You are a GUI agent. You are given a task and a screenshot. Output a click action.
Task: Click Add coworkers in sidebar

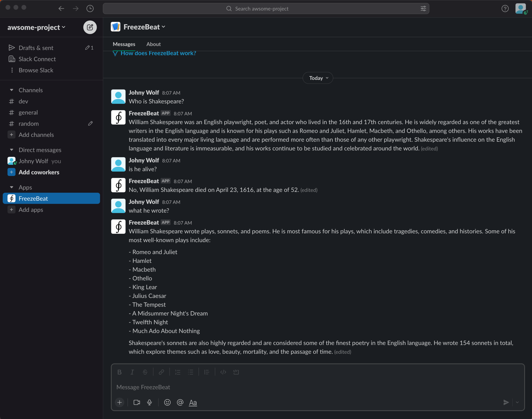coord(39,172)
